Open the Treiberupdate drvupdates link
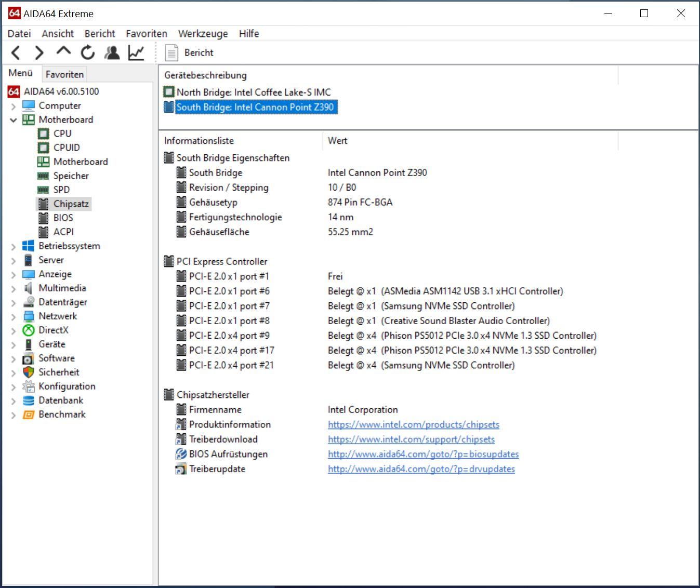This screenshot has height=588, width=700. [x=421, y=469]
